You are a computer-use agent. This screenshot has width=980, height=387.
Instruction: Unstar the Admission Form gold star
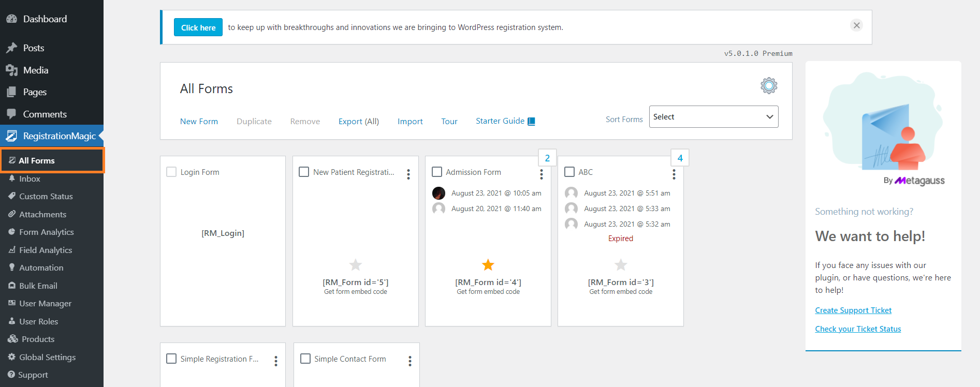(488, 265)
